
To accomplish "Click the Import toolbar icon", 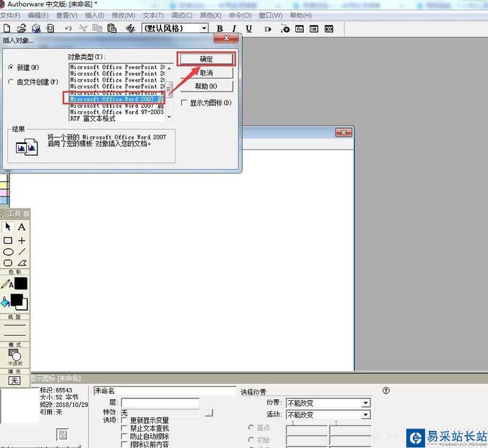I will (51, 29).
